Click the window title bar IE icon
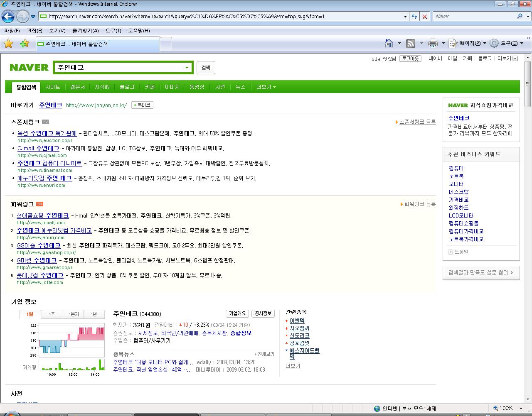The height and width of the screenshot is (416, 532). pyautogui.click(x=5, y=4)
